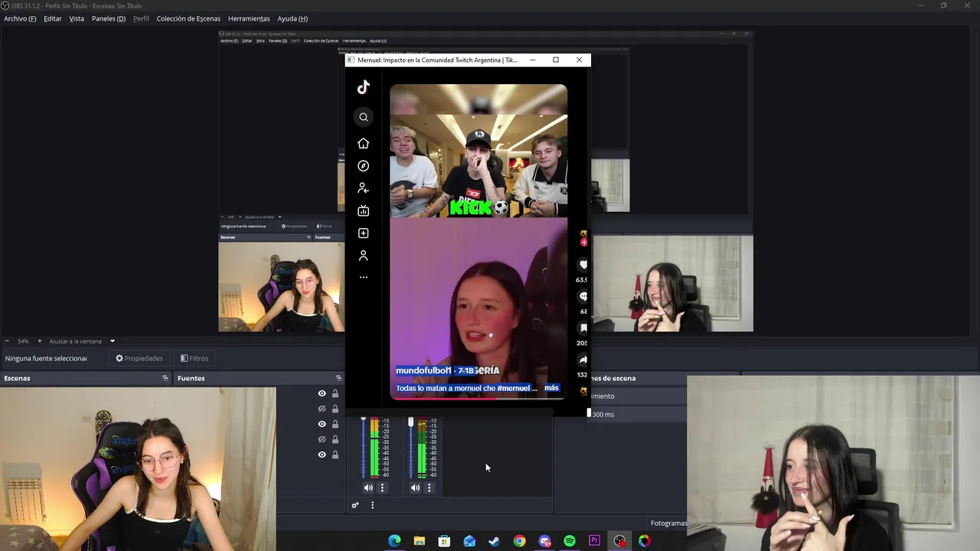Open first audio channel options menu
Image resolution: width=980 pixels, height=551 pixels.
click(x=382, y=487)
